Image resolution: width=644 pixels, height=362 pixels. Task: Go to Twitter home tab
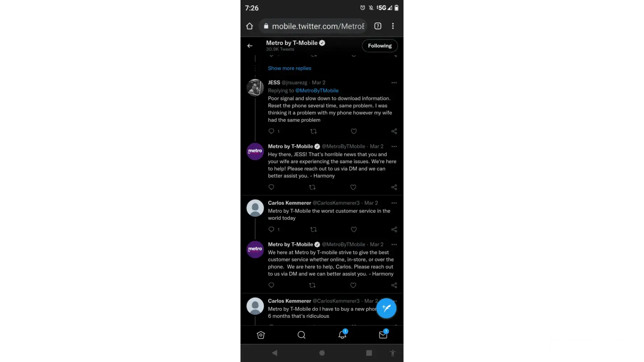pos(261,335)
